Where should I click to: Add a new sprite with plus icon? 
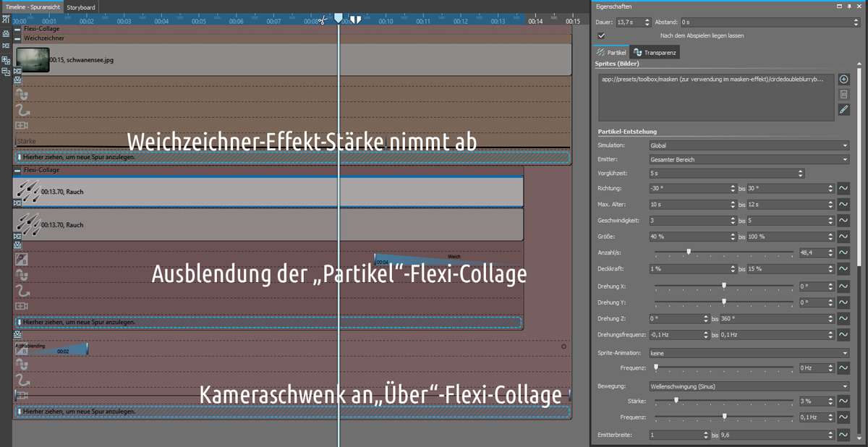click(843, 80)
